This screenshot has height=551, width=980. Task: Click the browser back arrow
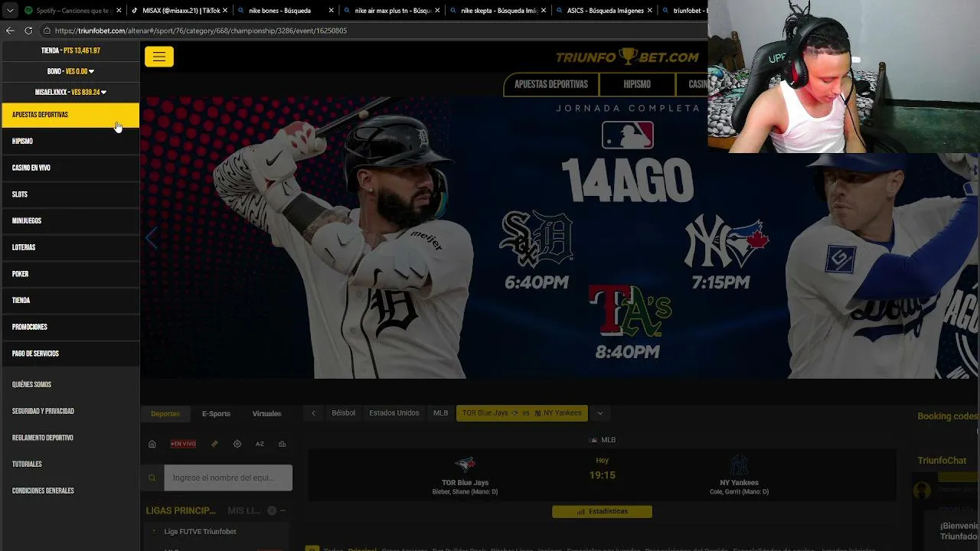[x=10, y=31]
